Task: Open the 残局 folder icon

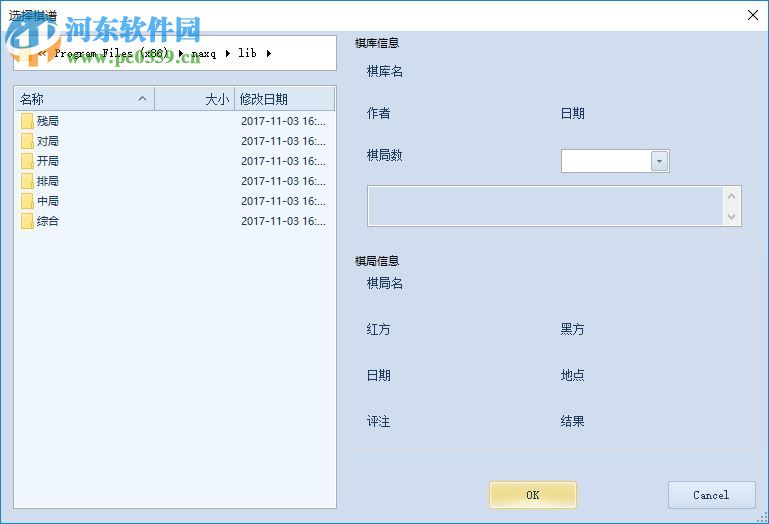Action: (x=27, y=121)
